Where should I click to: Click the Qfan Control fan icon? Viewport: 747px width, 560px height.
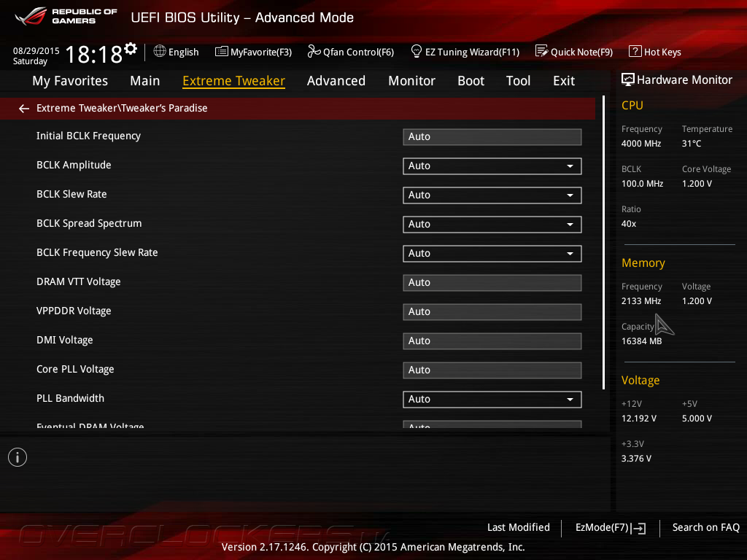point(314,51)
